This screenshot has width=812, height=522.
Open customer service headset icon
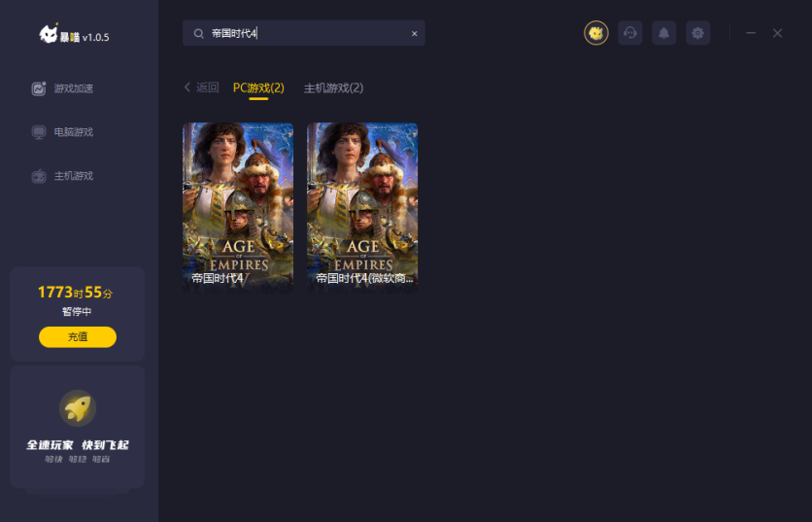tap(630, 33)
